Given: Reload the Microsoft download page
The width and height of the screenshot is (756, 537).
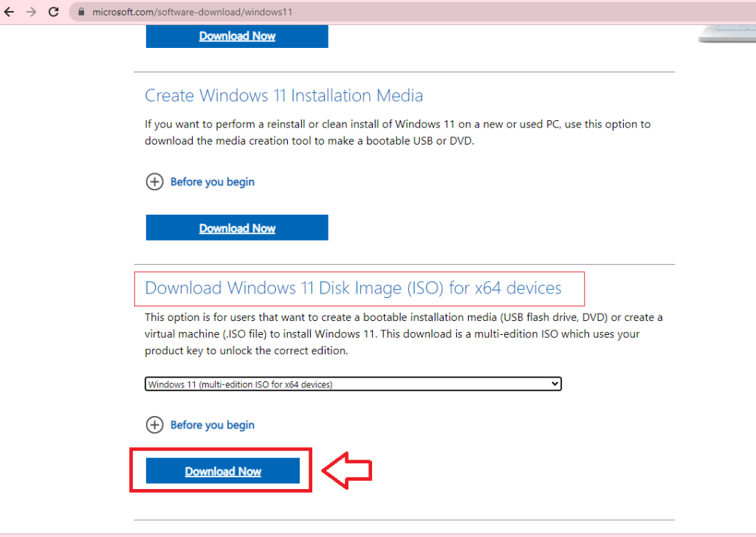Looking at the screenshot, I should point(53,13).
